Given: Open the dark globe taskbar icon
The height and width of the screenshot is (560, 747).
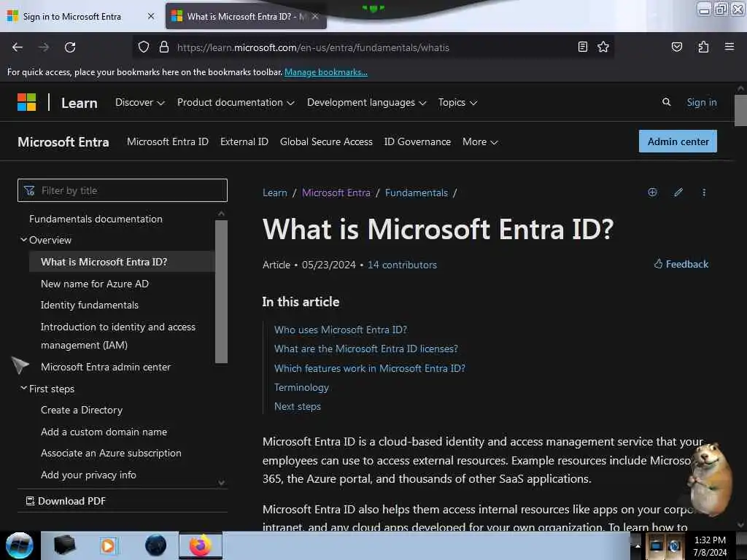Looking at the screenshot, I should coord(156,545).
